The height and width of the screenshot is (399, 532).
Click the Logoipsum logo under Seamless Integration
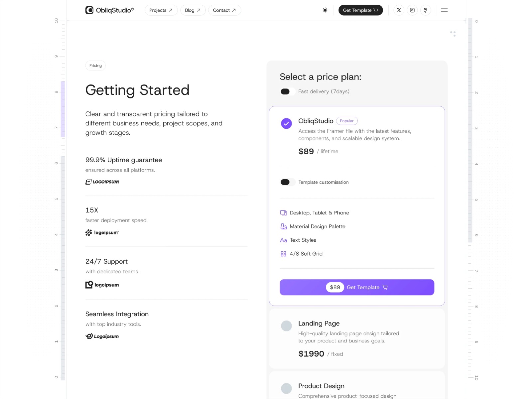[102, 336]
